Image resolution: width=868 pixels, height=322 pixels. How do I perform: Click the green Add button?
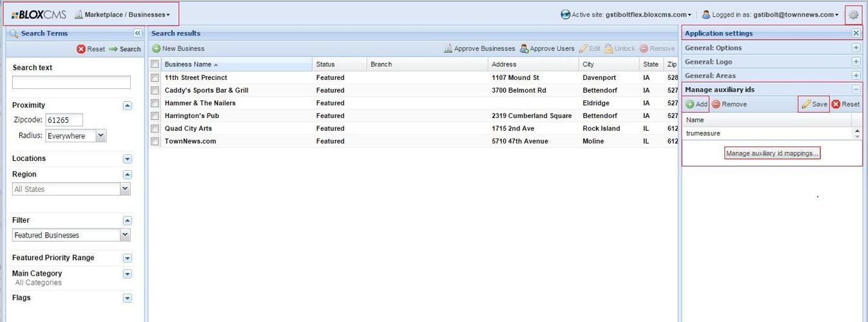tap(697, 104)
